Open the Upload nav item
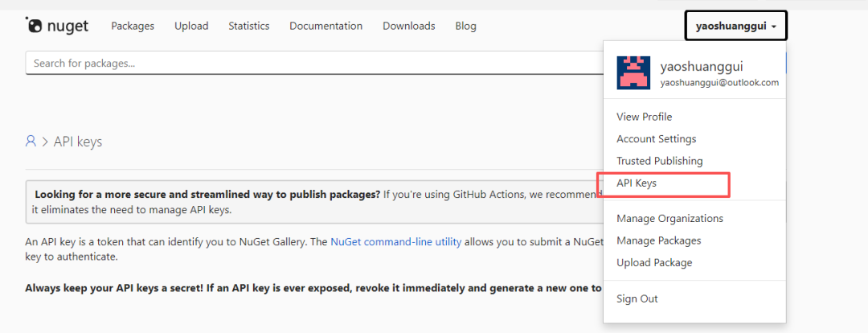This screenshot has height=333, width=868. pyautogui.click(x=191, y=26)
